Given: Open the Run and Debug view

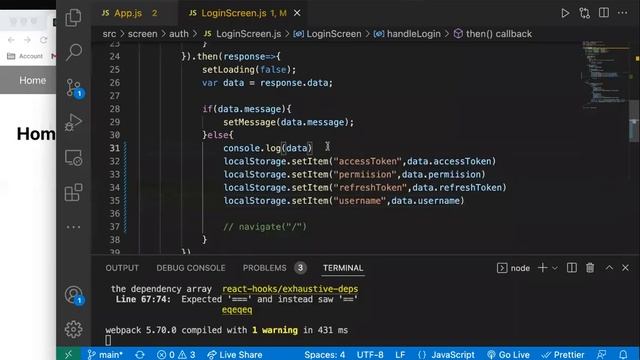Looking at the screenshot, I should pos(73,122).
